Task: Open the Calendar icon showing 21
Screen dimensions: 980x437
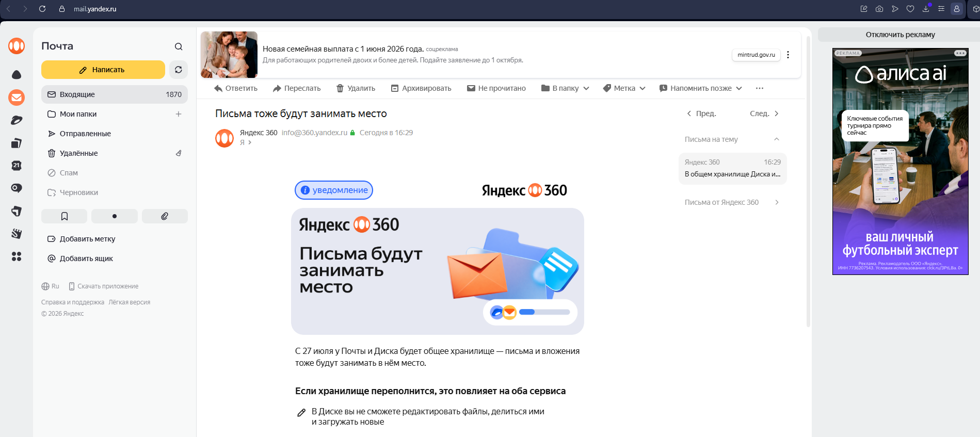Action: coord(17,166)
